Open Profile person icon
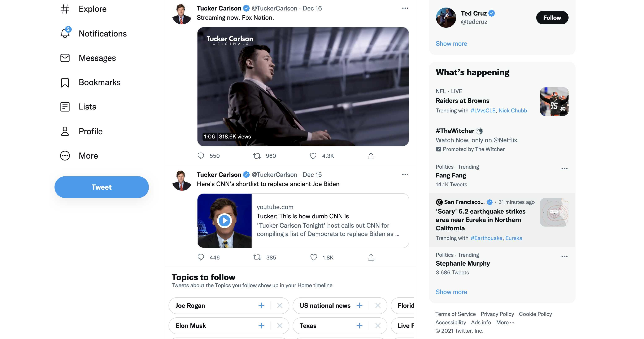Viewport: 644px width, 339px height. click(x=65, y=131)
